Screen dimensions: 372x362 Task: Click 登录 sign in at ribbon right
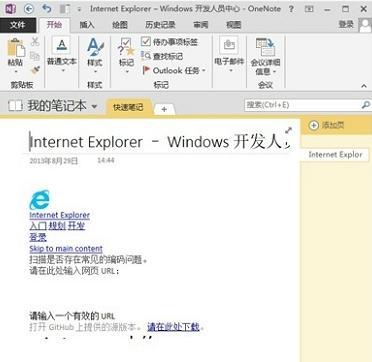tap(347, 24)
